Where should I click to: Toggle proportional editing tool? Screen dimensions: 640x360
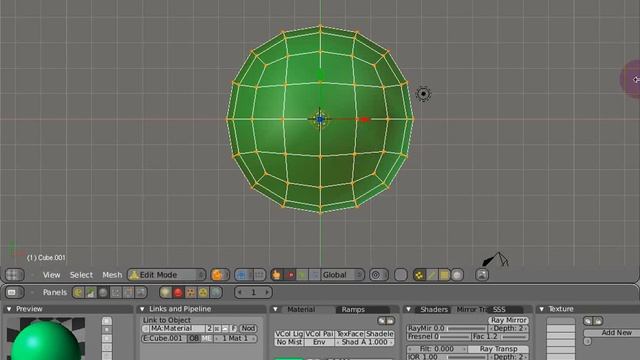pos(378,275)
